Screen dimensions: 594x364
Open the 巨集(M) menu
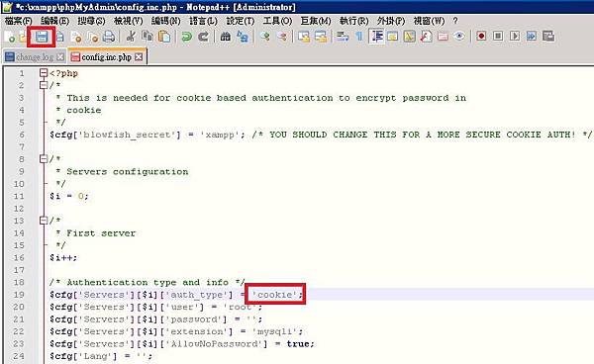[316, 21]
